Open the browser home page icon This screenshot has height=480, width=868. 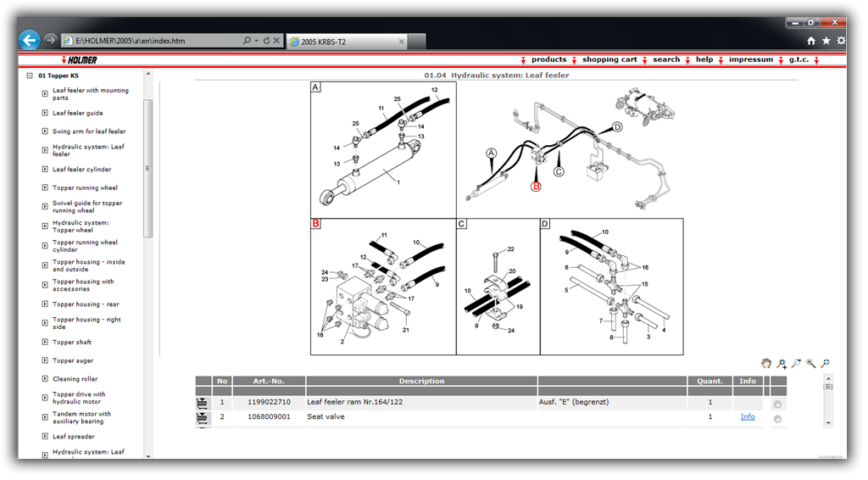pos(811,41)
